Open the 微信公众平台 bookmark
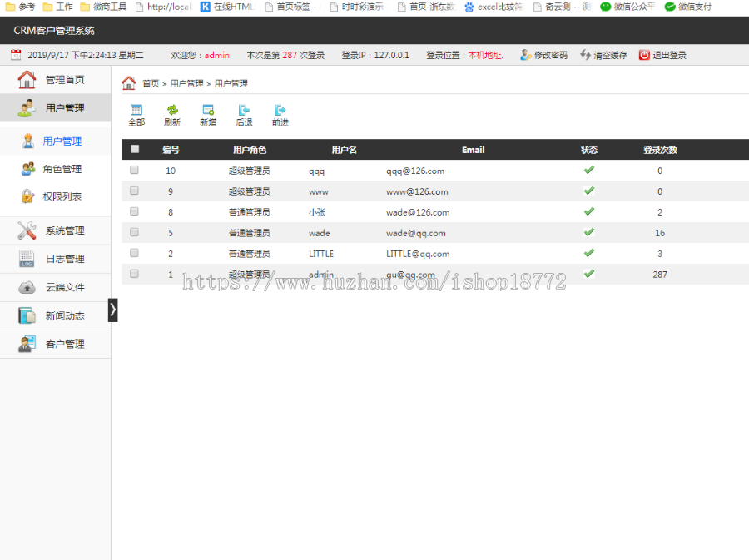 627,7
